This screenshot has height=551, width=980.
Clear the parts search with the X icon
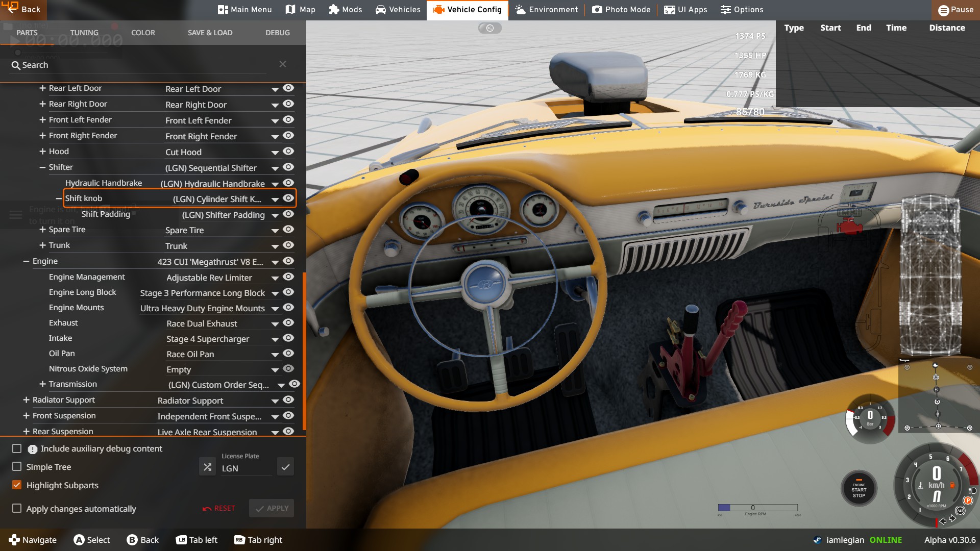[x=283, y=64]
